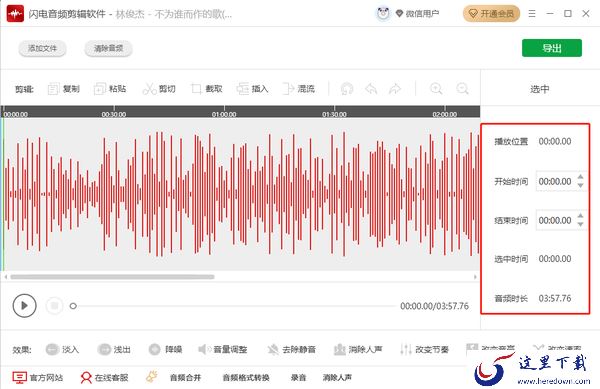Click the hand icon beside 在线客服
This screenshot has height=389, width=600.
click(x=152, y=377)
